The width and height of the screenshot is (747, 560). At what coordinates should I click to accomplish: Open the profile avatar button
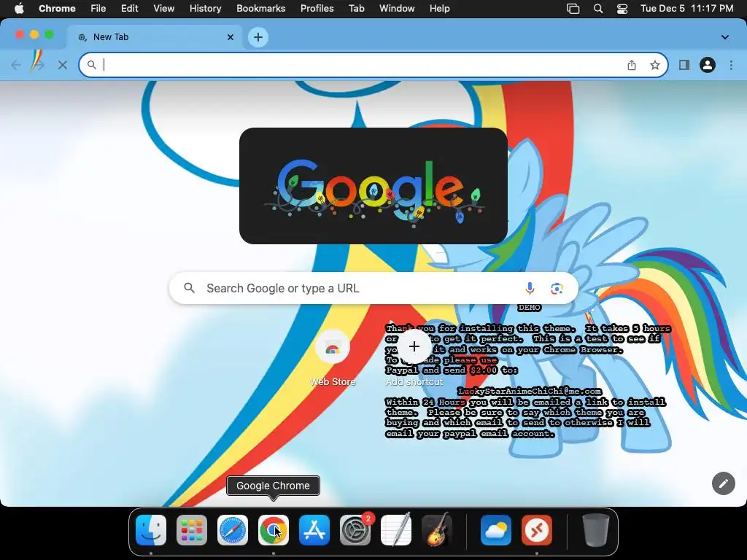tap(708, 65)
